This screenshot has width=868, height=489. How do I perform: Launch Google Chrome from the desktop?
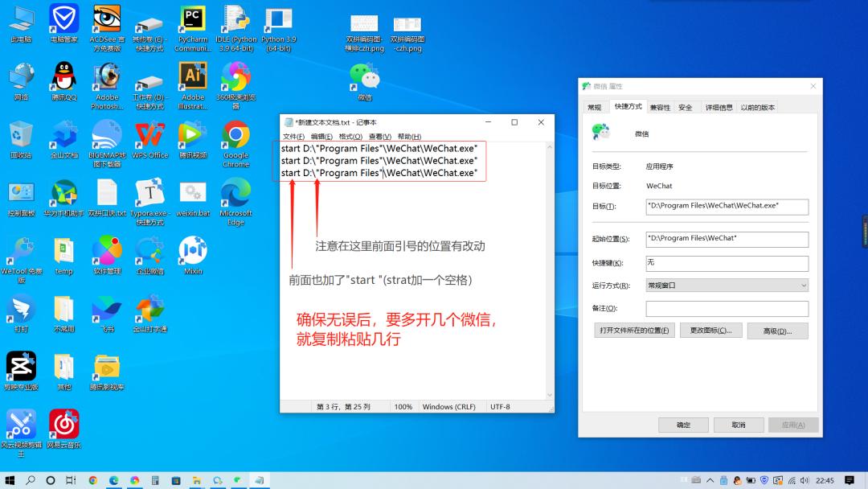tap(235, 137)
